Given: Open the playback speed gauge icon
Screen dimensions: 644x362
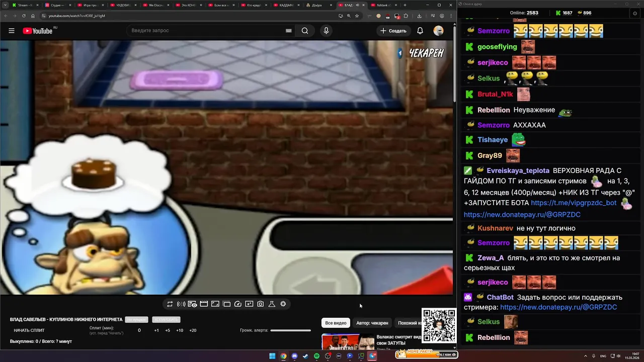Looking at the screenshot, I should (x=238, y=304).
